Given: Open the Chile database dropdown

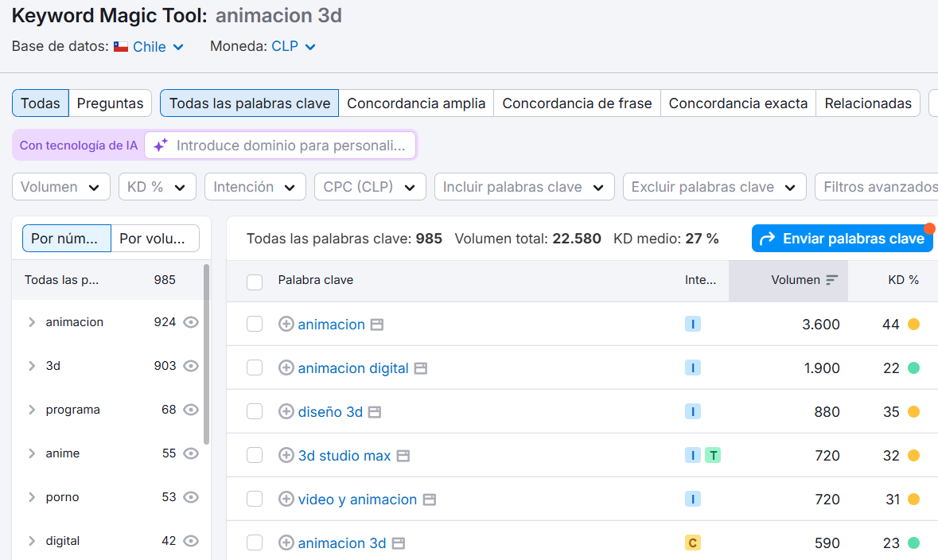Looking at the screenshot, I should click(x=149, y=47).
